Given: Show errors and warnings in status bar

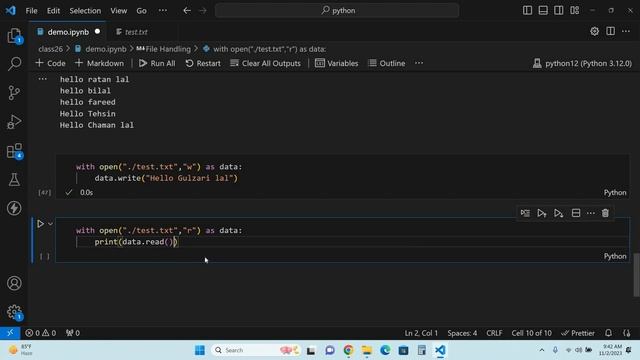Looking at the screenshot, I should click(x=40, y=333).
